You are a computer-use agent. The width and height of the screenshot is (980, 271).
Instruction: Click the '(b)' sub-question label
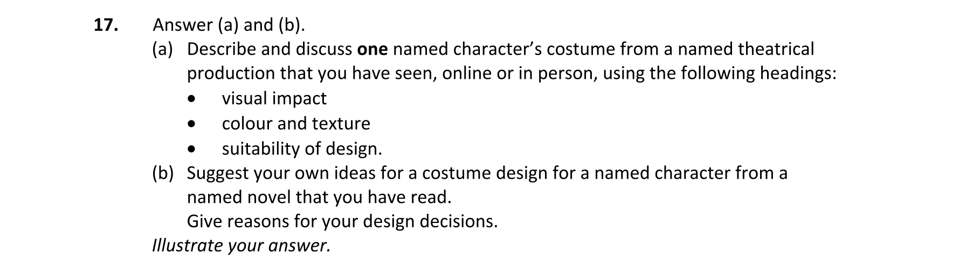tap(163, 173)
